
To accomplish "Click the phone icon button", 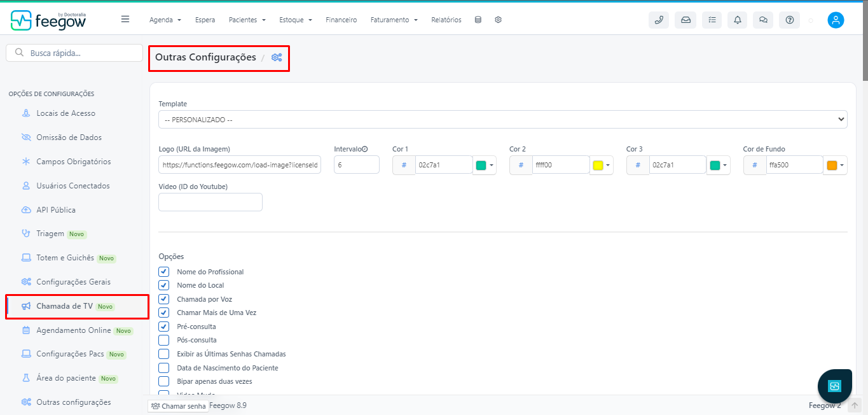I will pos(659,20).
